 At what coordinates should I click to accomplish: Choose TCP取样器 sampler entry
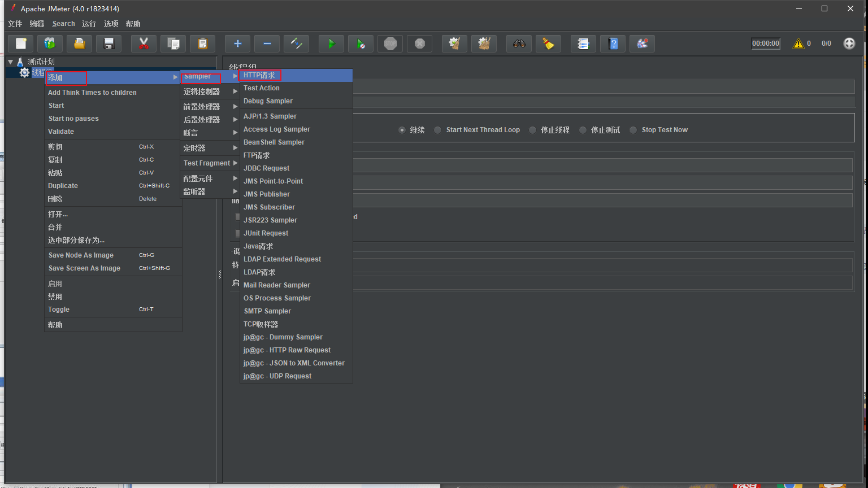[x=296, y=324]
